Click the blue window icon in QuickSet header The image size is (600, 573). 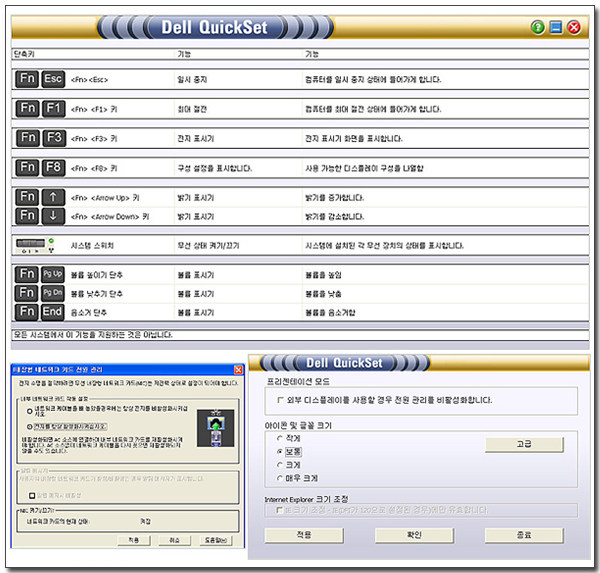[x=556, y=27]
